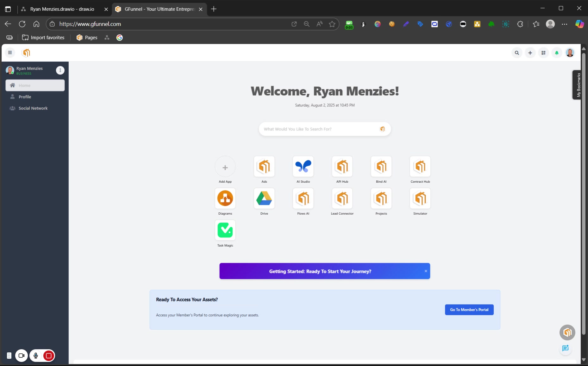The image size is (588, 366).
Task: Toggle the camera in recording bar
Action: pos(22,356)
